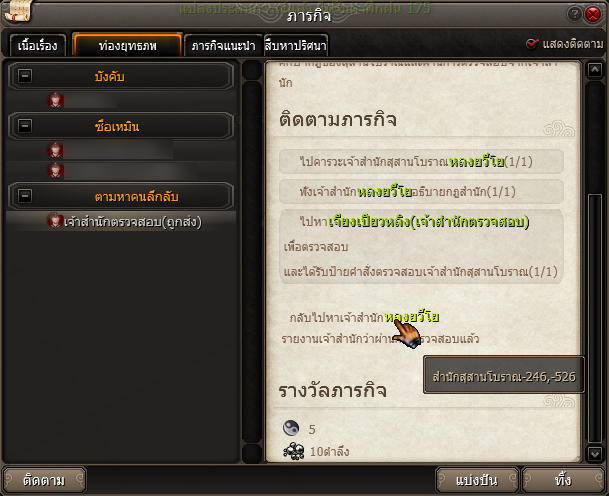The image size is (609, 496).
Task: Click the quest scroll icon in title bar
Action: coord(17,11)
